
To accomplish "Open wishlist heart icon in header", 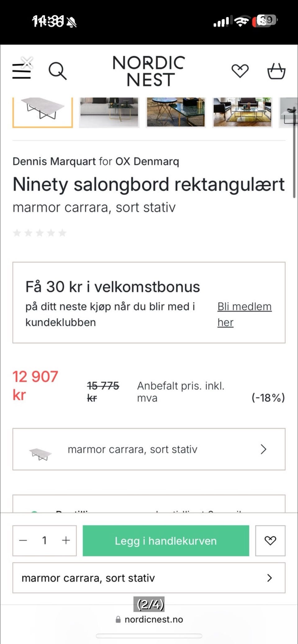I will pos(240,71).
